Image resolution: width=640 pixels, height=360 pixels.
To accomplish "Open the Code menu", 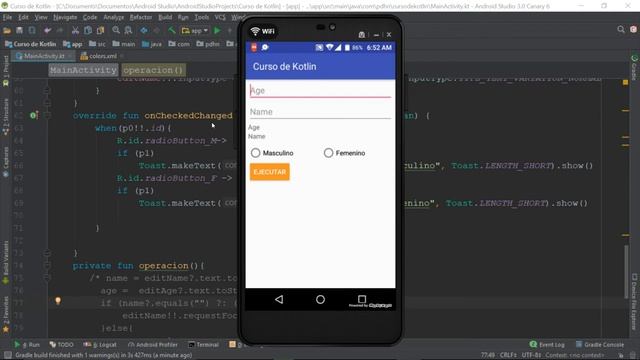I will pos(90,17).
